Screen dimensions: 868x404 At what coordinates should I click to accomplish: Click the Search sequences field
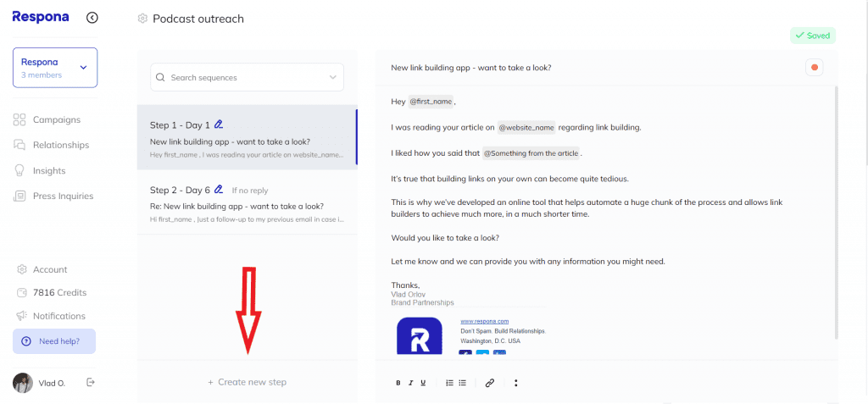coord(247,77)
